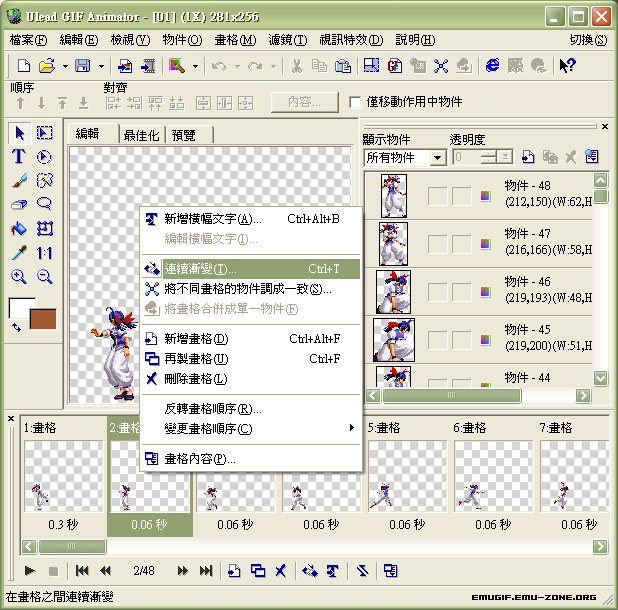
Task: Expand the image editor dropdown arrow
Action: pyautogui.click(x=195, y=66)
